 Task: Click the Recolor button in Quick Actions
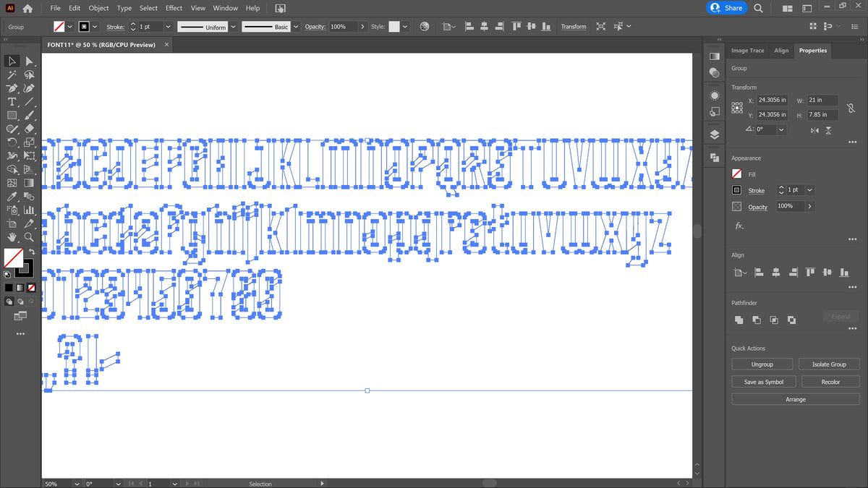(x=831, y=382)
